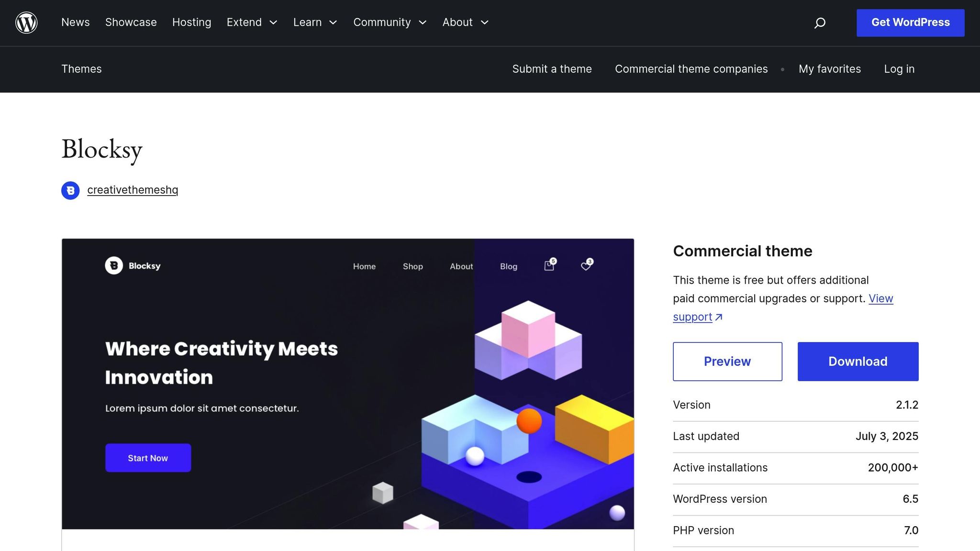The image size is (980, 551).
Task: Click the WordPress version 6.5 value
Action: click(x=910, y=499)
